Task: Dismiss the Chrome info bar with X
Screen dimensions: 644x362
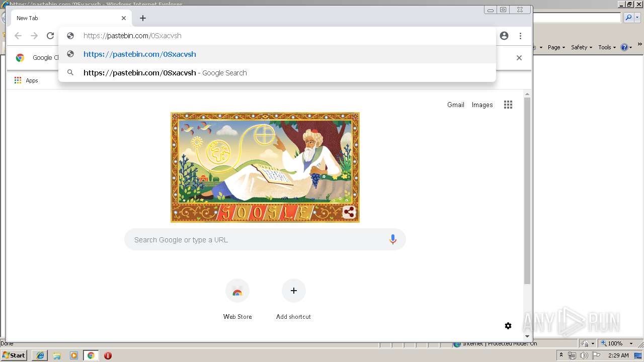Action: pyautogui.click(x=519, y=58)
